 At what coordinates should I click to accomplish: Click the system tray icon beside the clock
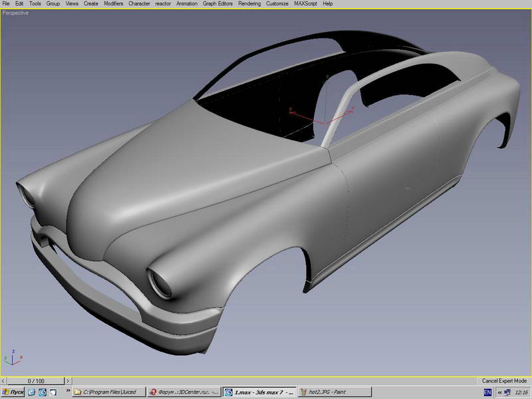click(x=507, y=392)
